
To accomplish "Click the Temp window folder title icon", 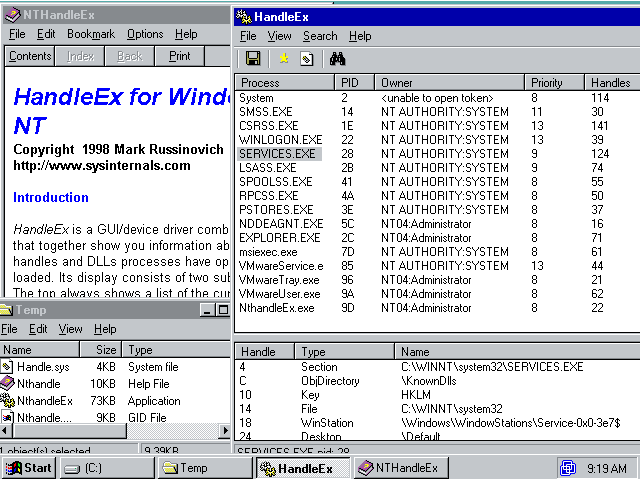I will click(x=6, y=309).
